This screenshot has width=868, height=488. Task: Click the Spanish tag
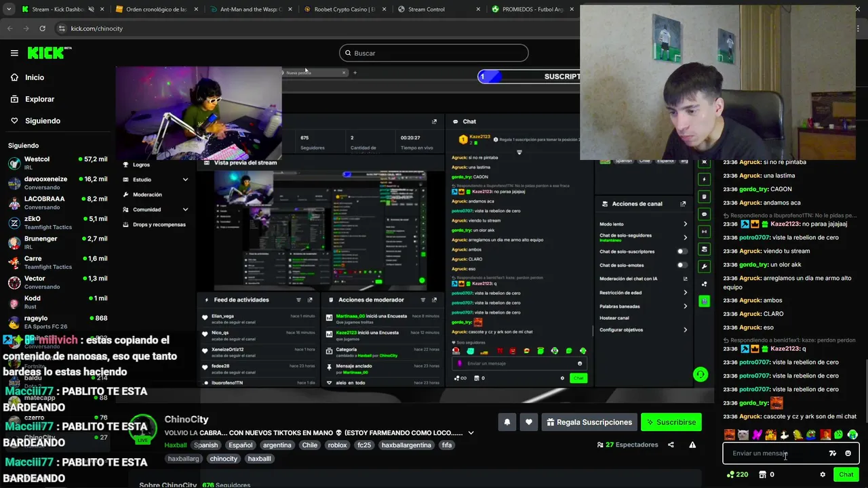206,445
